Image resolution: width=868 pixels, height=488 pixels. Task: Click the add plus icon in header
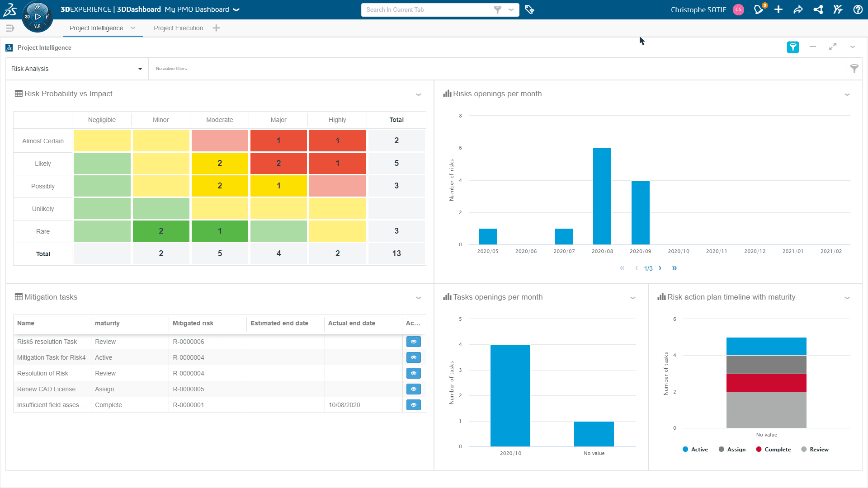(x=778, y=9)
